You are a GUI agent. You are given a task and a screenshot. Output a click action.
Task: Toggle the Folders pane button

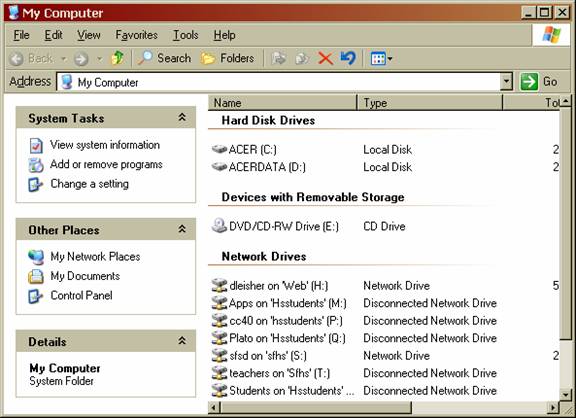227,58
